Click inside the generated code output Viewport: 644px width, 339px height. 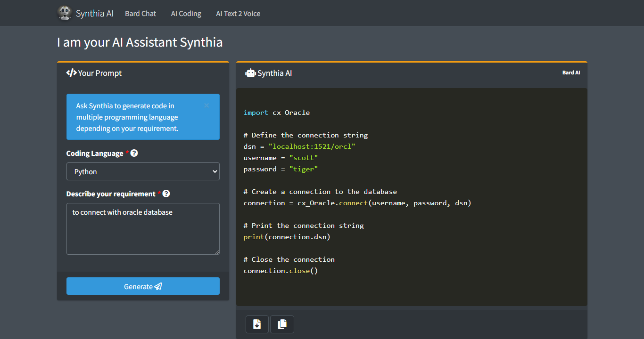pos(411,198)
